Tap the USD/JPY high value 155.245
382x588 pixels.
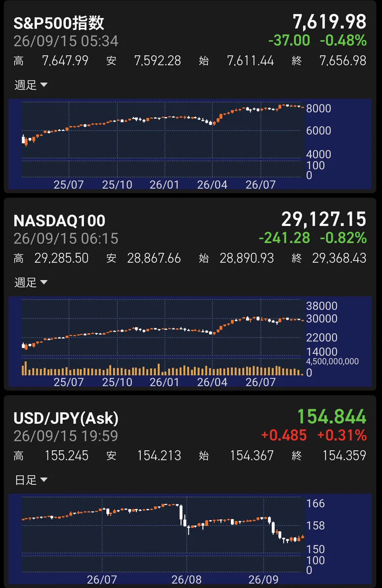pyautogui.click(x=67, y=456)
